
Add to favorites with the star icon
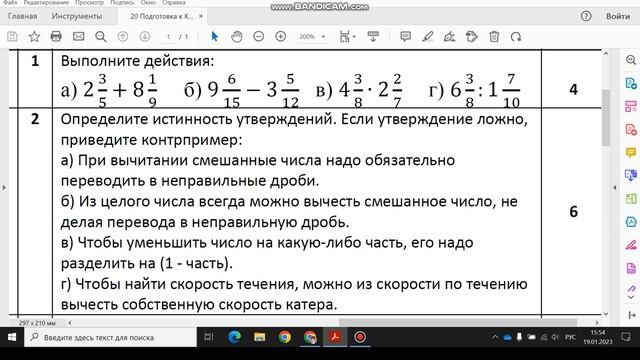[x=34, y=37]
